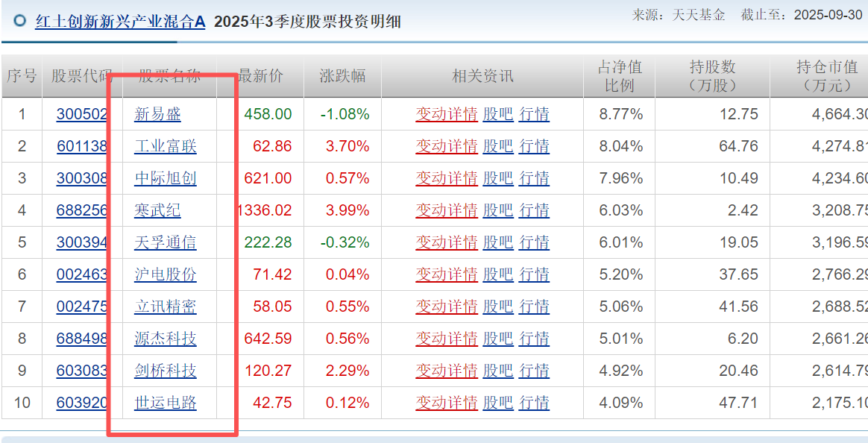Open the 世运电路 stock name link
Viewport: 868px width, 443px height.
(x=166, y=403)
